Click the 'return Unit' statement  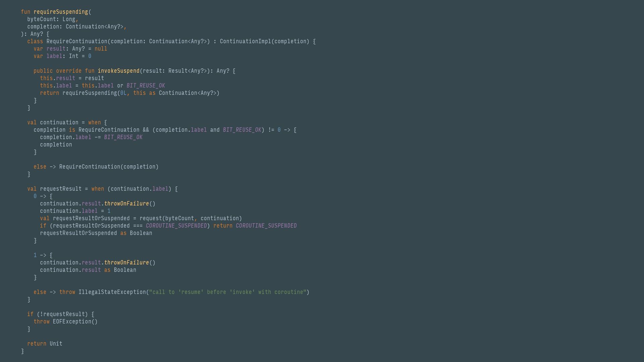click(x=45, y=344)
